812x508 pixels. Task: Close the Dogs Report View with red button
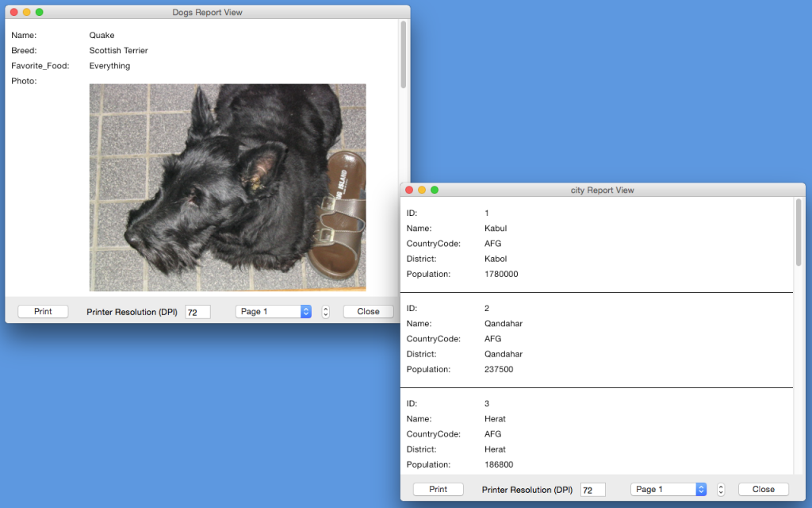(x=14, y=12)
